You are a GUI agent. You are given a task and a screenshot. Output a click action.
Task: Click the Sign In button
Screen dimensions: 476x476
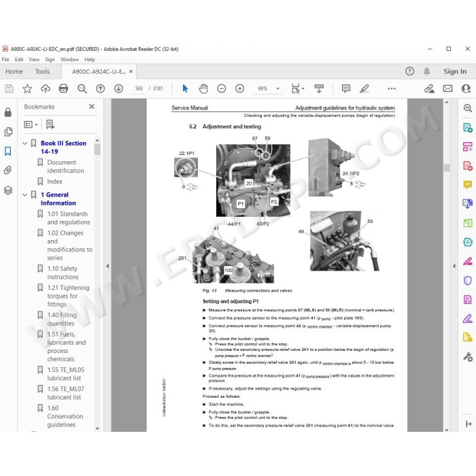click(455, 71)
